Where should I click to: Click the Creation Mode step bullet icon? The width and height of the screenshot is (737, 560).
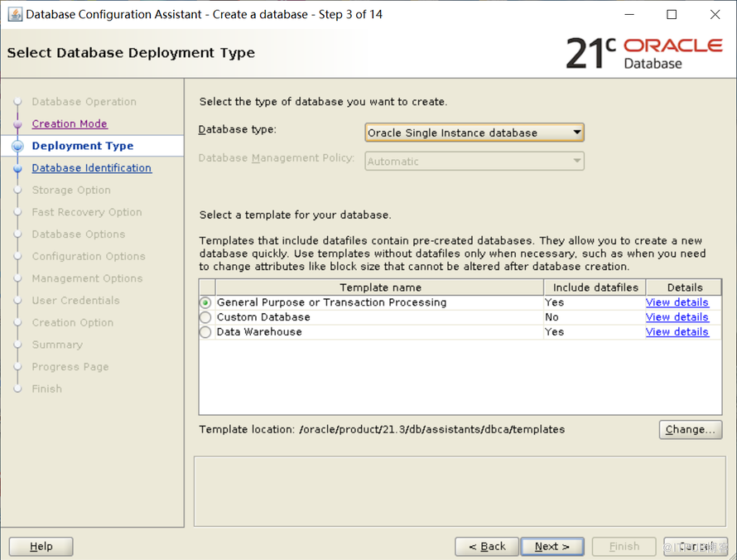[x=17, y=124]
